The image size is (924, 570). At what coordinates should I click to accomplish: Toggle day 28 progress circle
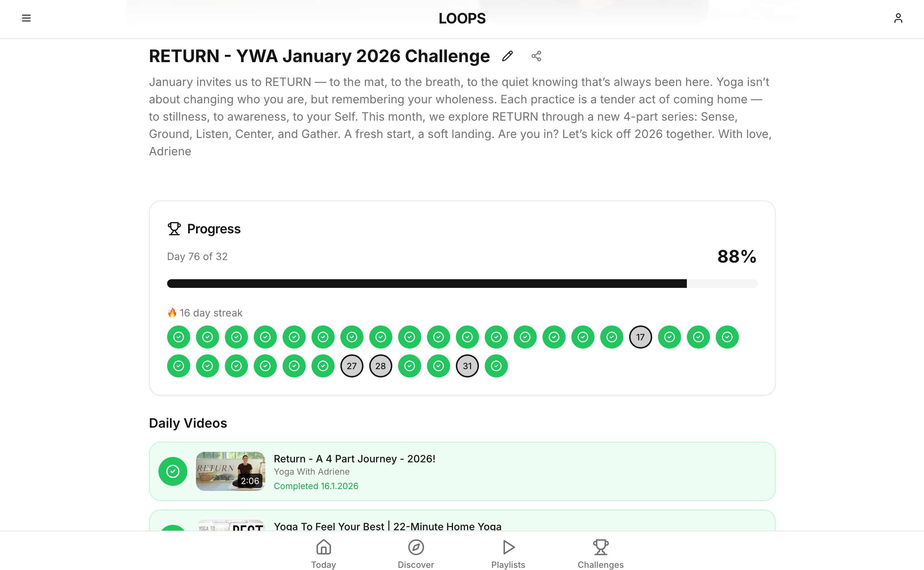[380, 366]
